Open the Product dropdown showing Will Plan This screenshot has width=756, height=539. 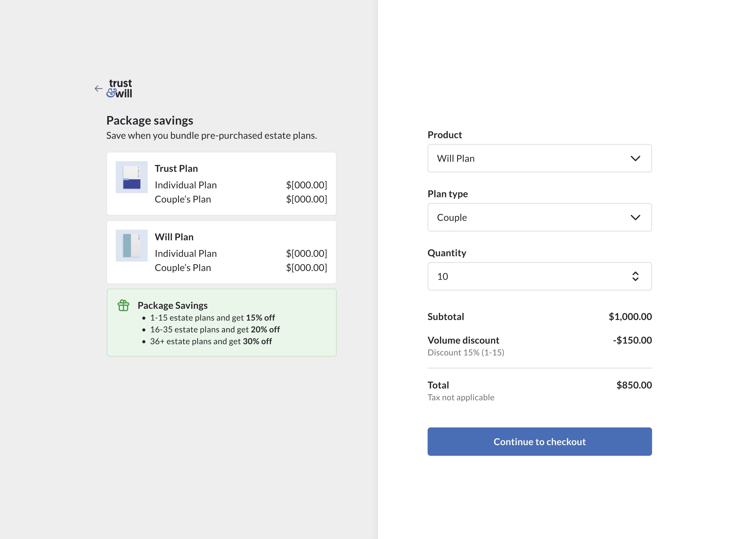[x=540, y=158]
